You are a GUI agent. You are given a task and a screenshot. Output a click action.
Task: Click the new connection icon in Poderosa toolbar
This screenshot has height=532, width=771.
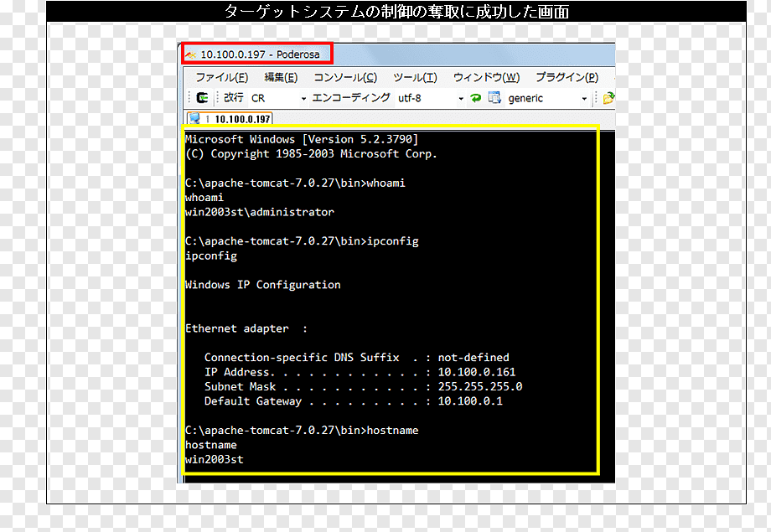coord(202,98)
